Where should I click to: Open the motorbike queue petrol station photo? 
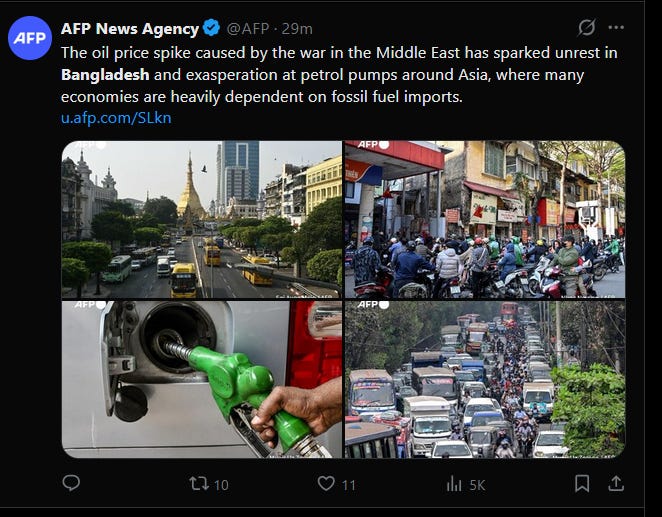pos(485,219)
